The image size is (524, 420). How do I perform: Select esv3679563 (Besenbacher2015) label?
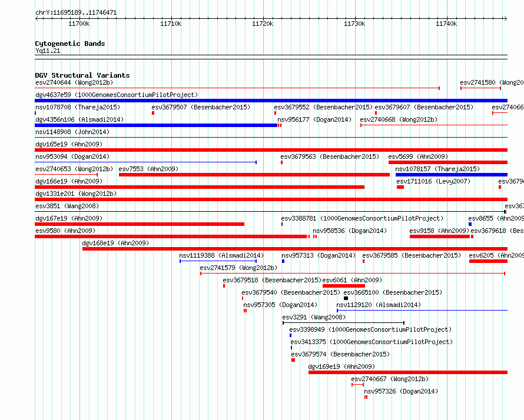[x=330, y=156]
